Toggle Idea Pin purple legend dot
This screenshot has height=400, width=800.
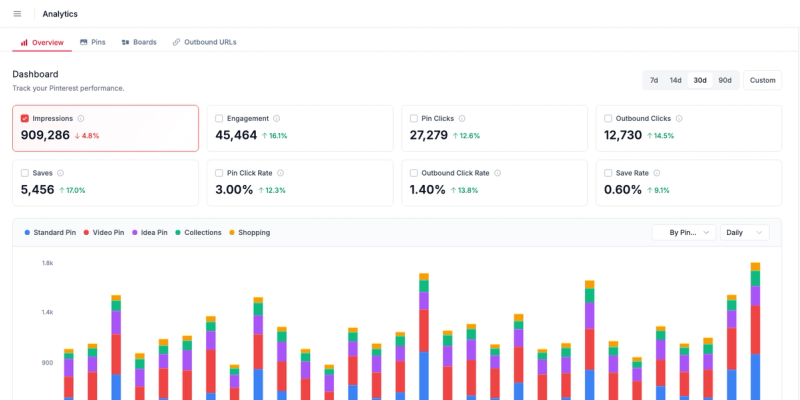135,233
